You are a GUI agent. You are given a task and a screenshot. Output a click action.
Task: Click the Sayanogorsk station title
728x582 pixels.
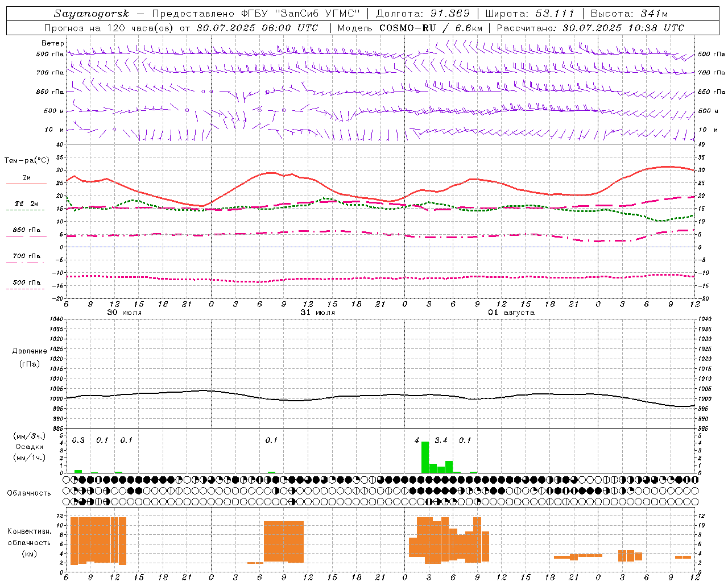click(92, 14)
